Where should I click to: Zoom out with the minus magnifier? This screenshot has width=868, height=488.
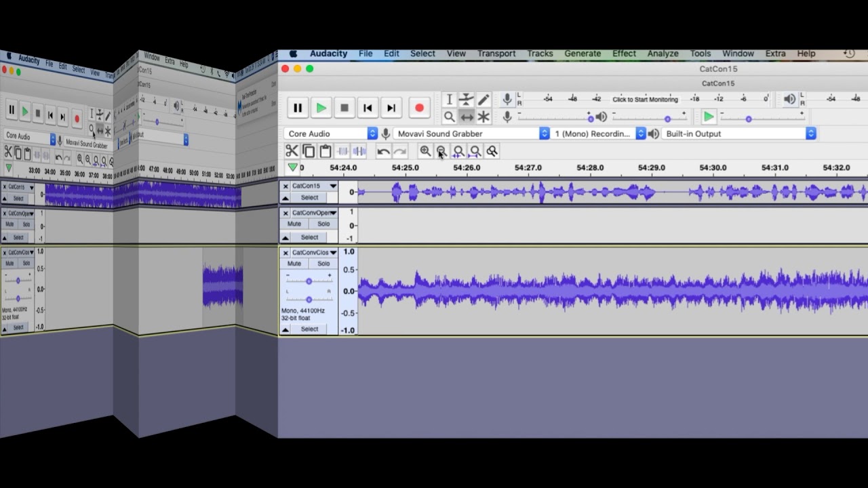(441, 151)
